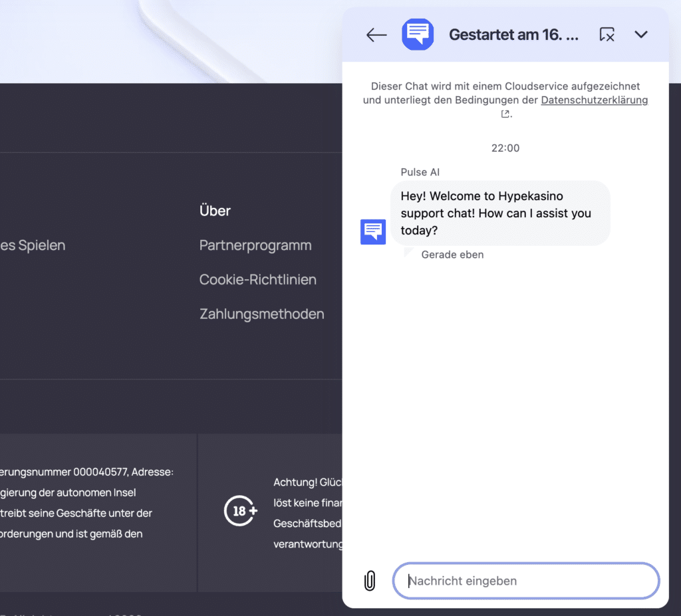Screen dimensions: 681x616
Task: Select the blue chat avatar beside the welcome message
Action: (x=373, y=231)
